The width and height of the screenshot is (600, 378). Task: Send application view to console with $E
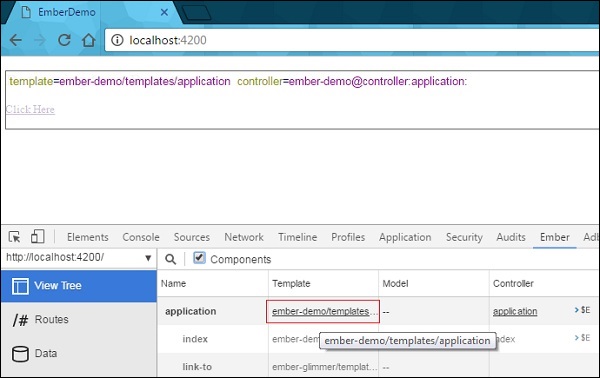[582, 310]
